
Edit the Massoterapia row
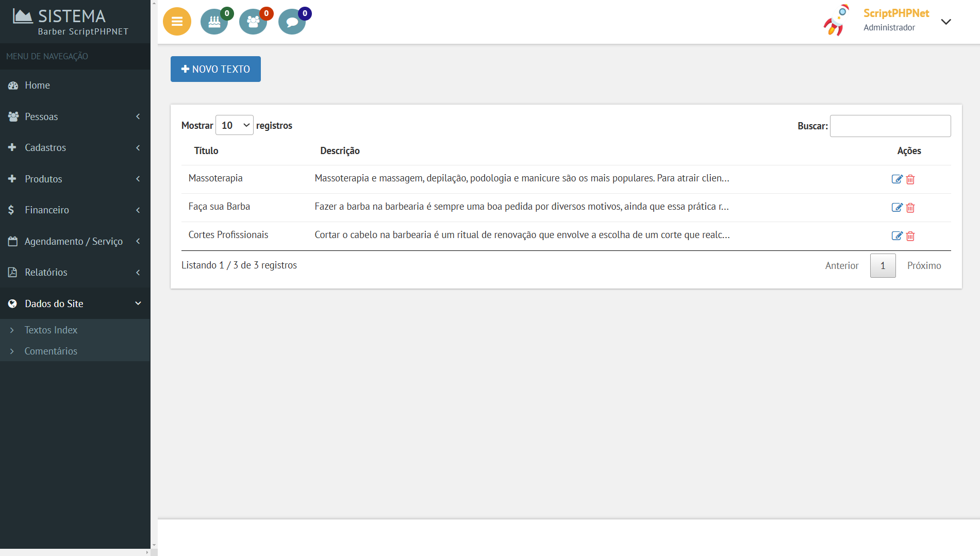click(x=896, y=179)
